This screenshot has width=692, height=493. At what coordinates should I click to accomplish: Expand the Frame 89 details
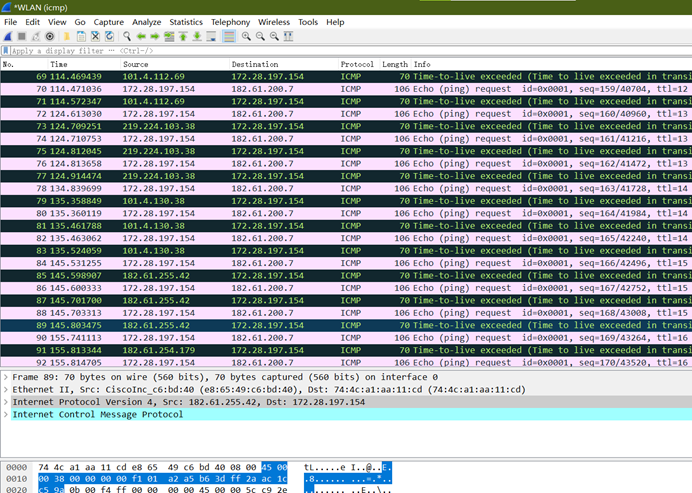pos(6,377)
